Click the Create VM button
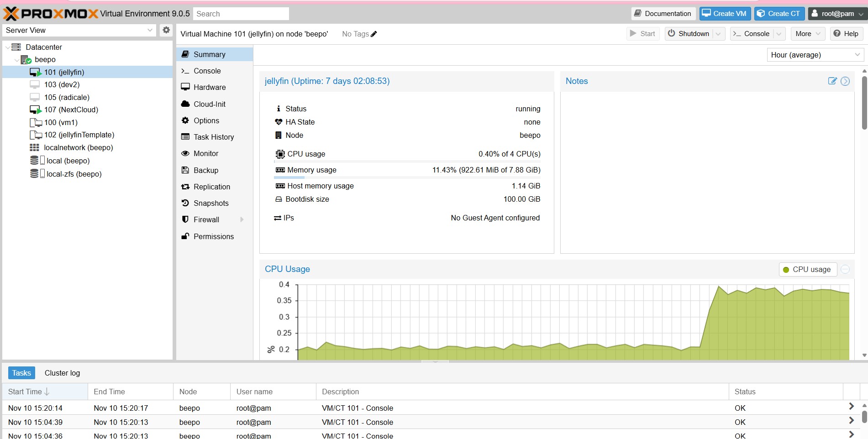The height and width of the screenshot is (439, 868). click(725, 14)
